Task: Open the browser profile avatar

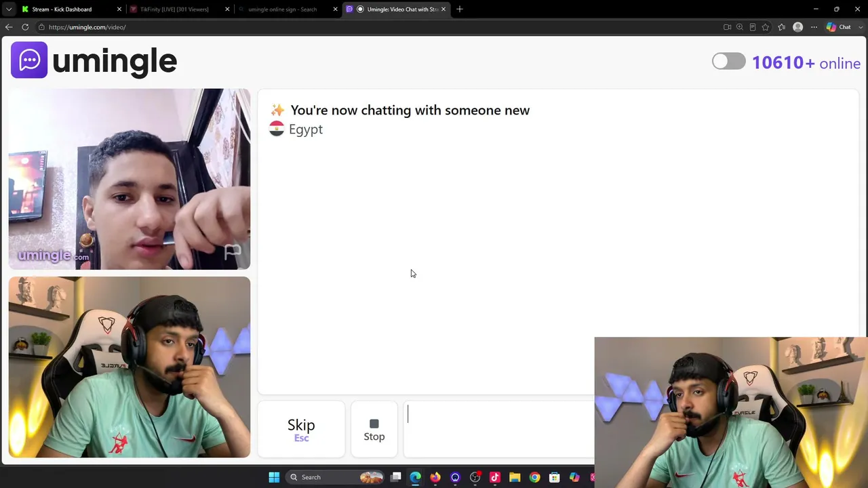Action: 798,27
